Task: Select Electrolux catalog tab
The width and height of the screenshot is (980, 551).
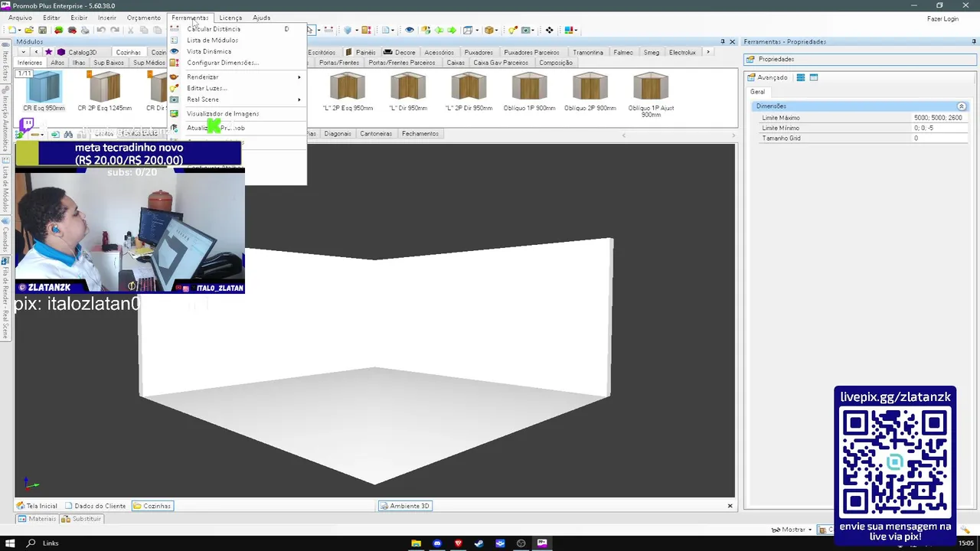Action: coord(682,52)
